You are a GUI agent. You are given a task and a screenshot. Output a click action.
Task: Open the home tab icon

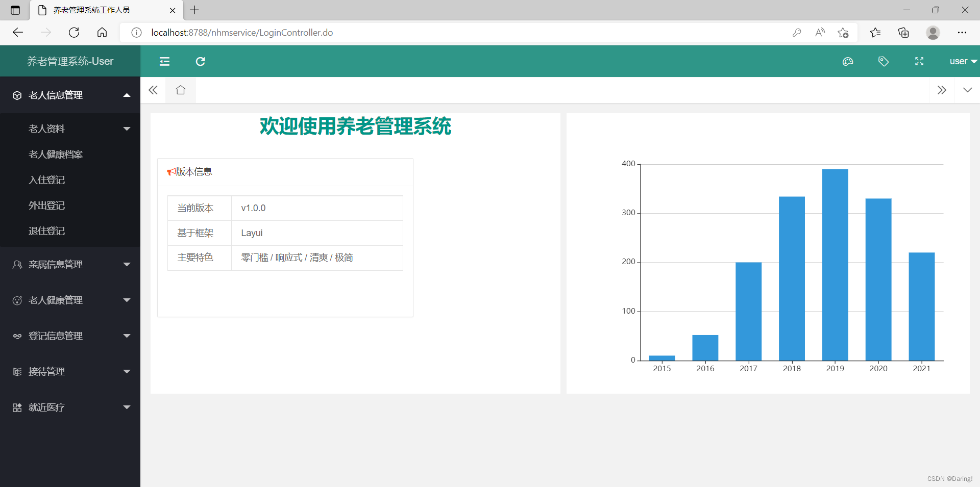point(181,90)
